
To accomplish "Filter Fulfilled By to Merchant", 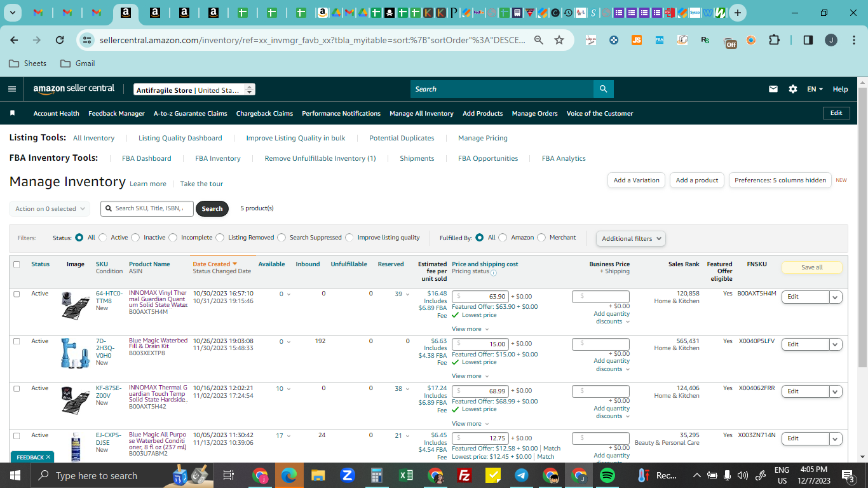I will pos(541,238).
